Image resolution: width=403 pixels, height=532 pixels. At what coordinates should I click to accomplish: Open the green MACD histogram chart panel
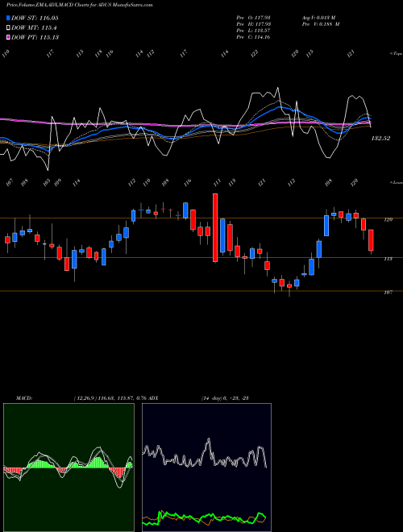(69, 468)
